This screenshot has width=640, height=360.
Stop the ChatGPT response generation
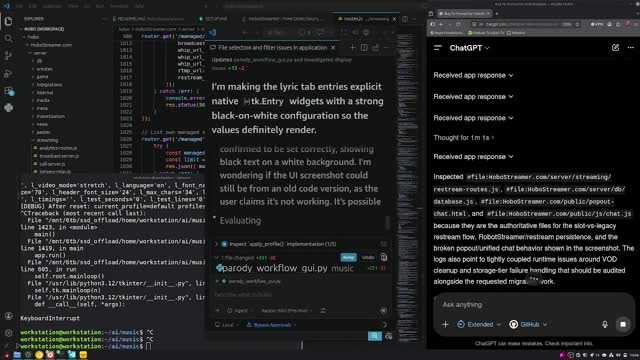point(623,324)
